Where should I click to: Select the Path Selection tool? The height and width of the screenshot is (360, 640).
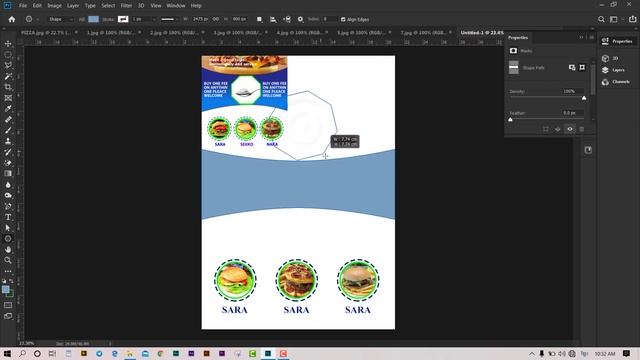point(8,228)
